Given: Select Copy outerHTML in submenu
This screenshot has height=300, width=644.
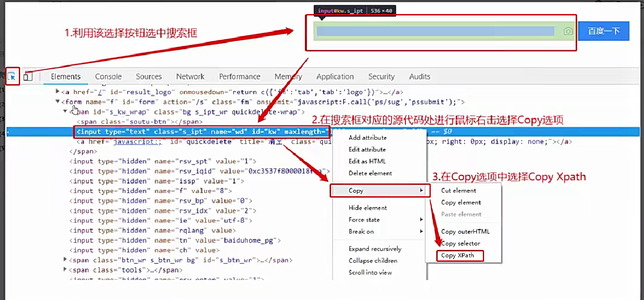Looking at the screenshot, I should coord(465,232).
